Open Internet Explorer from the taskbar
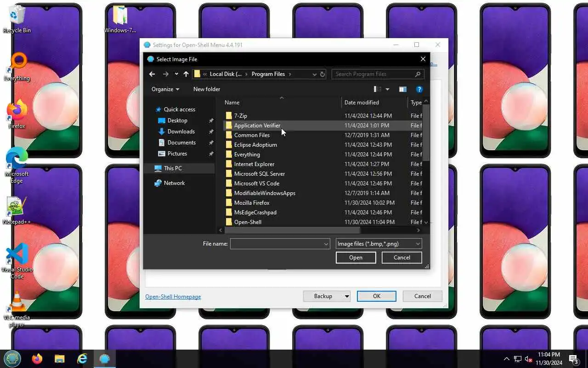This screenshot has width=588, height=368. 82,359
